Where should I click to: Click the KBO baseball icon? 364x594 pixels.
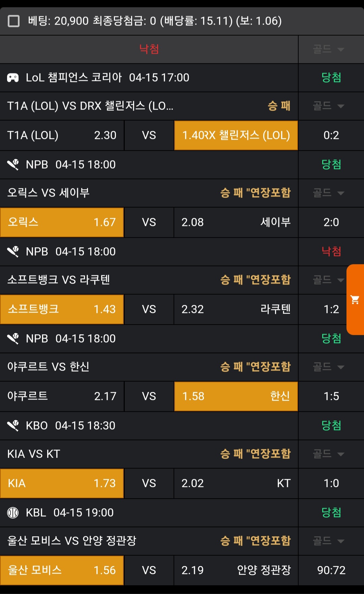[x=13, y=426]
